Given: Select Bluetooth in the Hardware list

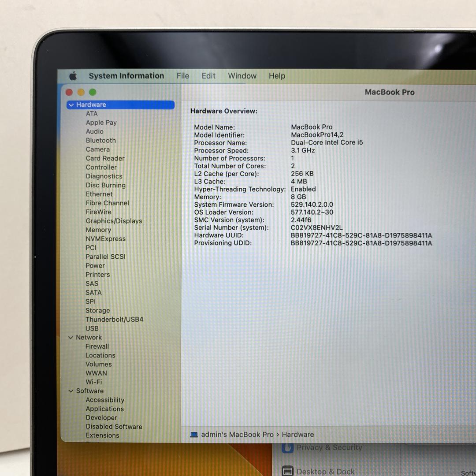Looking at the screenshot, I should coord(100,140).
